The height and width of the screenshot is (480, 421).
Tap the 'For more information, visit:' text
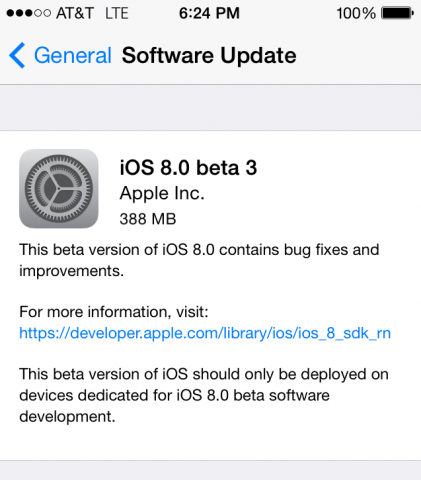[114, 312]
